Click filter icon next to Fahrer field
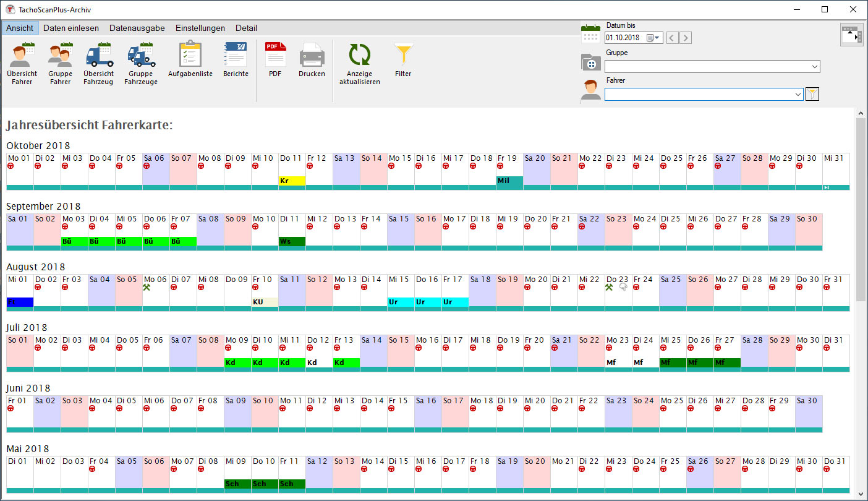 (x=813, y=94)
